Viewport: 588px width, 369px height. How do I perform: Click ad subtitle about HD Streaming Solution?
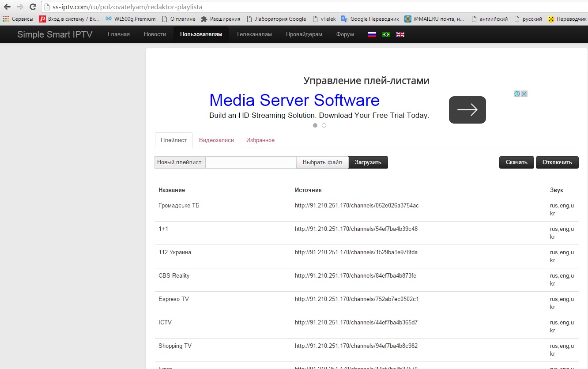click(319, 116)
